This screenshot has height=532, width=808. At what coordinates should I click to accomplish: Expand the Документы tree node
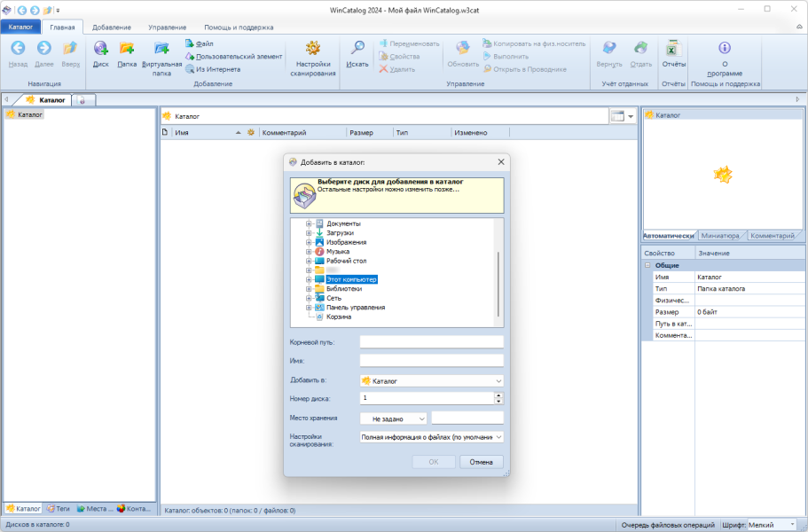pyautogui.click(x=309, y=223)
